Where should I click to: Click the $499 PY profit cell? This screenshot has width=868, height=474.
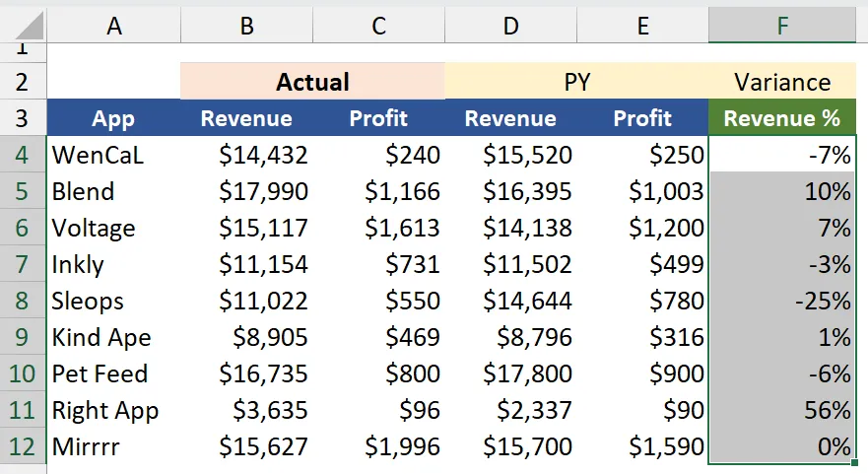click(x=642, y=264)
